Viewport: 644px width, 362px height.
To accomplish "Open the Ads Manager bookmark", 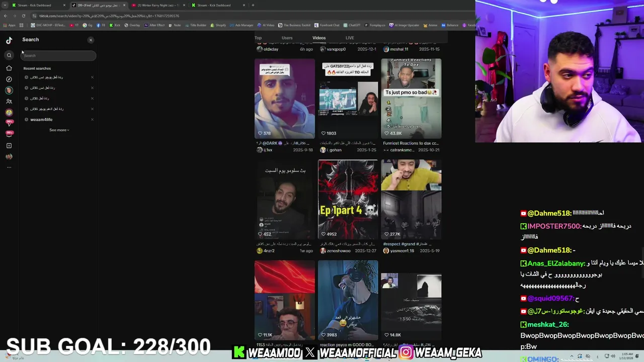I will [x=242, y=25].
